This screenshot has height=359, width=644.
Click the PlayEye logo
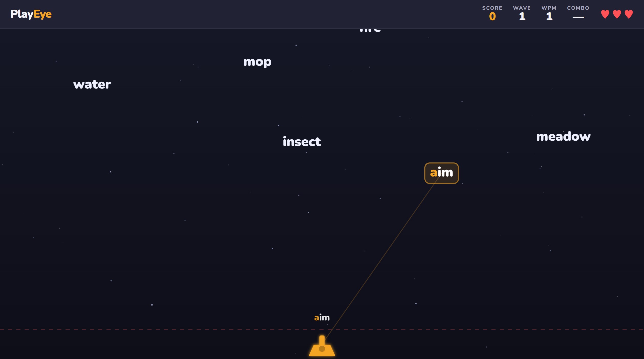[31, 14]
